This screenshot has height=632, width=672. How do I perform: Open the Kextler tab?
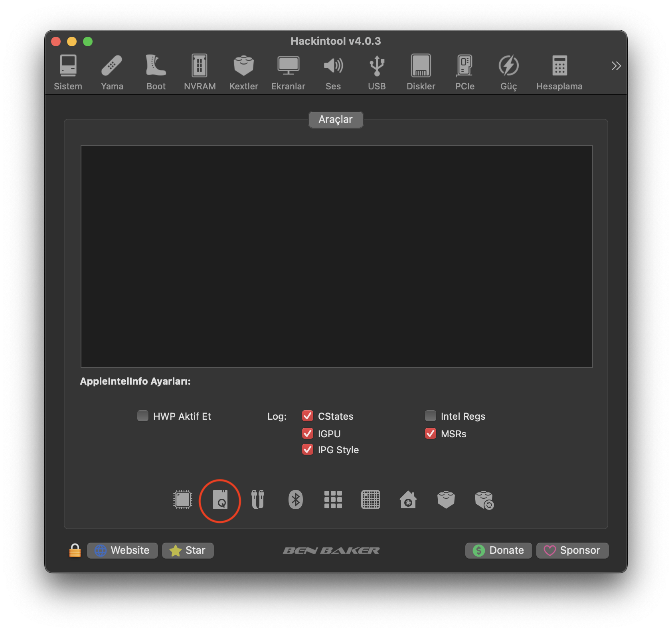click(x=243, y=73)
